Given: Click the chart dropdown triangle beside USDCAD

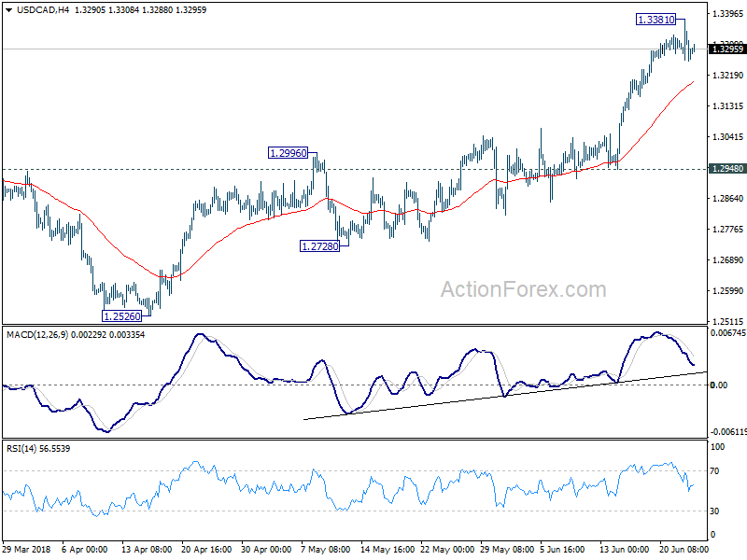Looking at the screenshot, I should (x=8, y=10).
